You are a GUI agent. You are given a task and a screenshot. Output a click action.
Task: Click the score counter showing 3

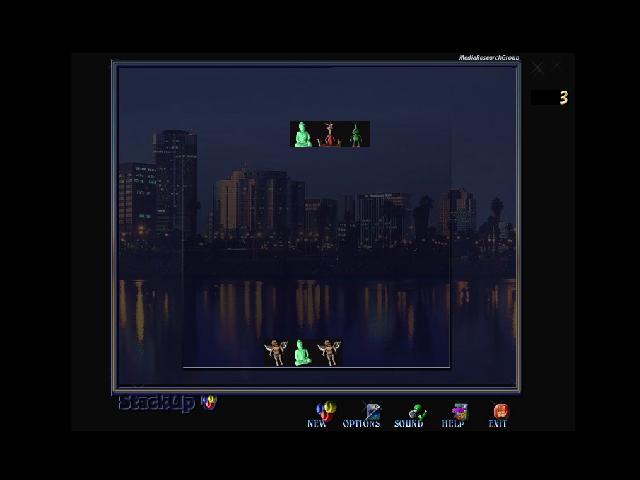[549, 98]
